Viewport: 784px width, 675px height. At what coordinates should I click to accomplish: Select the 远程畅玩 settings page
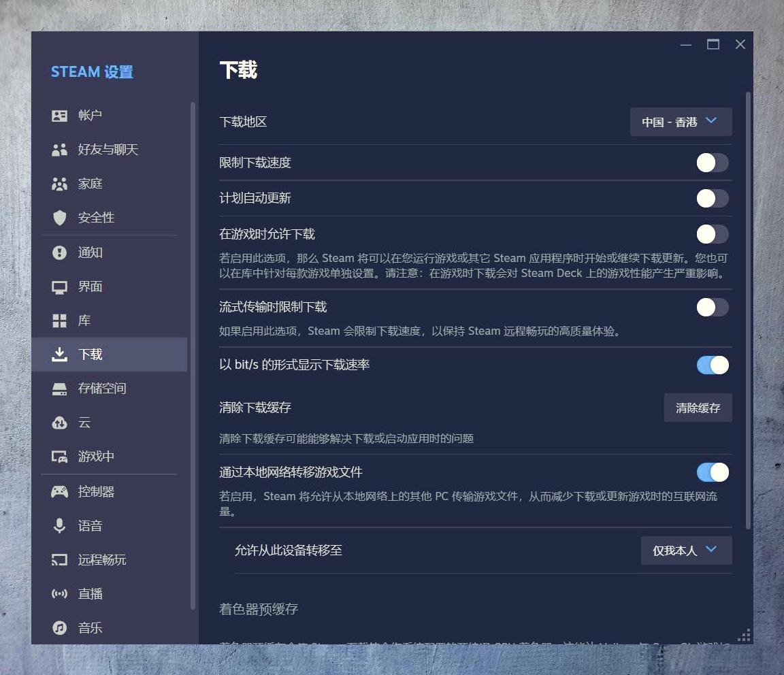109,559
